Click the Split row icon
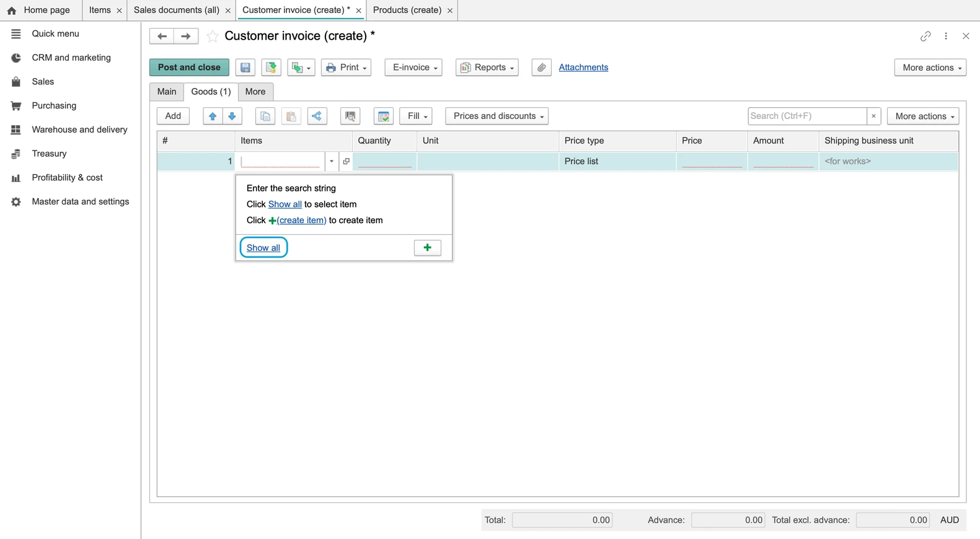 coord(317,116)
